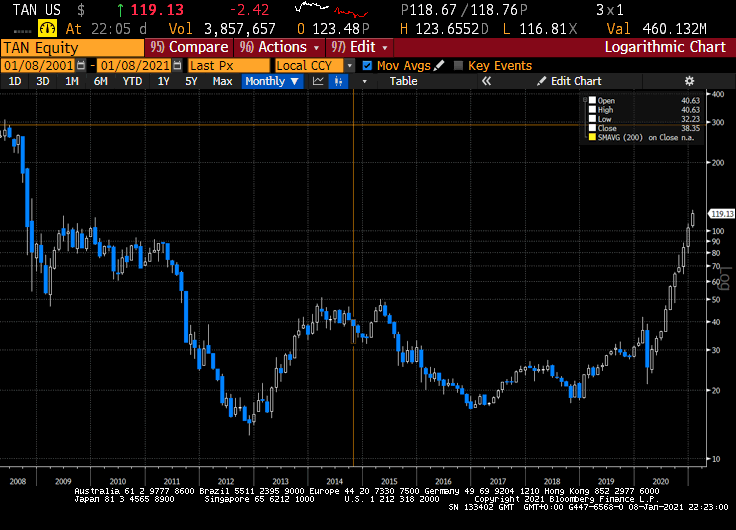The image size is (736, 530).
Task: Switch to the line chart icon
Action: (318, 81)
